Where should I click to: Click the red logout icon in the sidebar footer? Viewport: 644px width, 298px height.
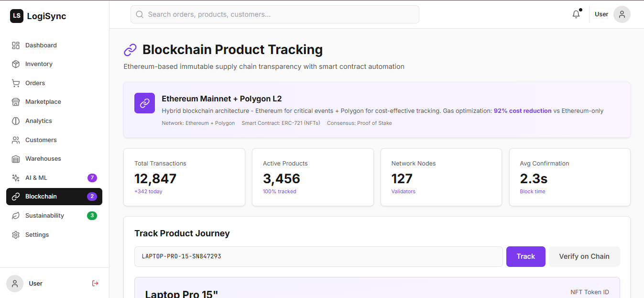[95, 283]
